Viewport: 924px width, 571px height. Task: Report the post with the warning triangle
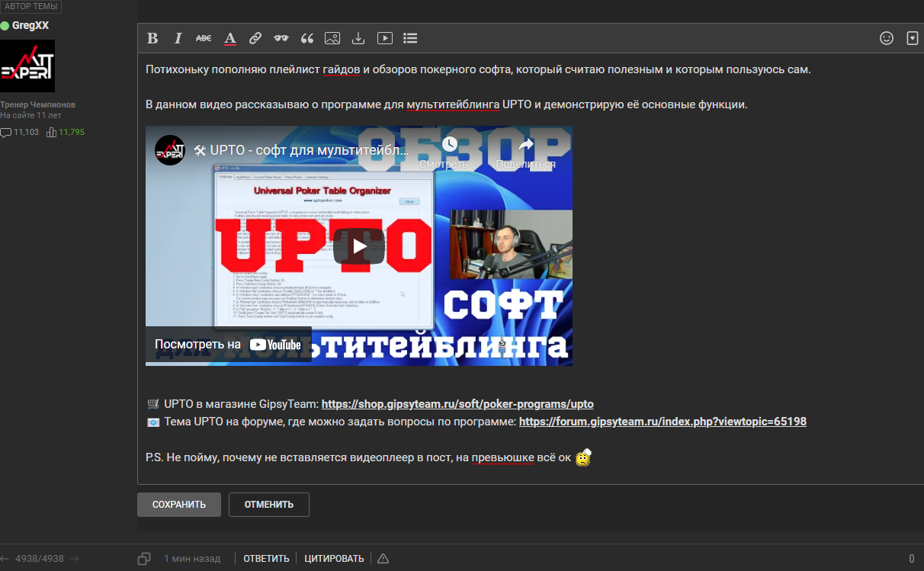pyautogui.click(x=383, y=559)
